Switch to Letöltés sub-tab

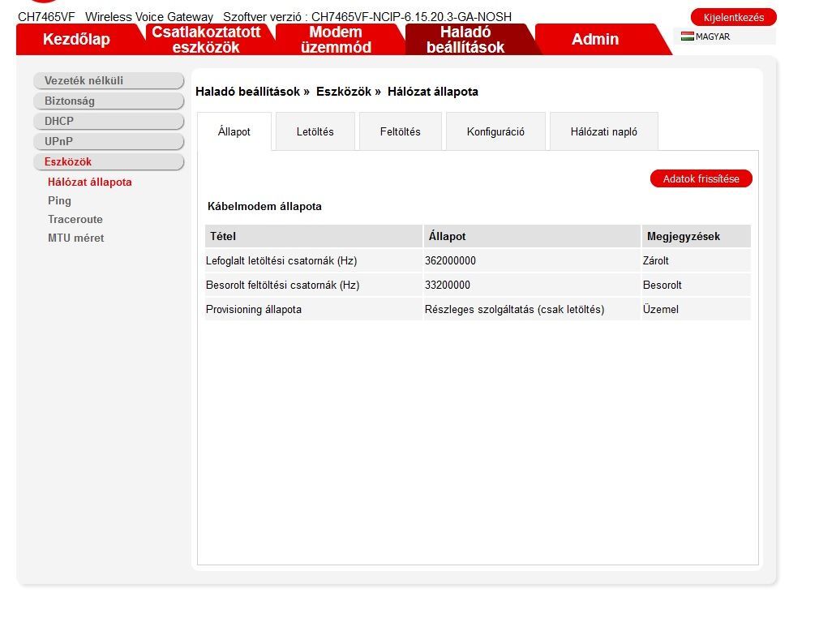point(315,131)
